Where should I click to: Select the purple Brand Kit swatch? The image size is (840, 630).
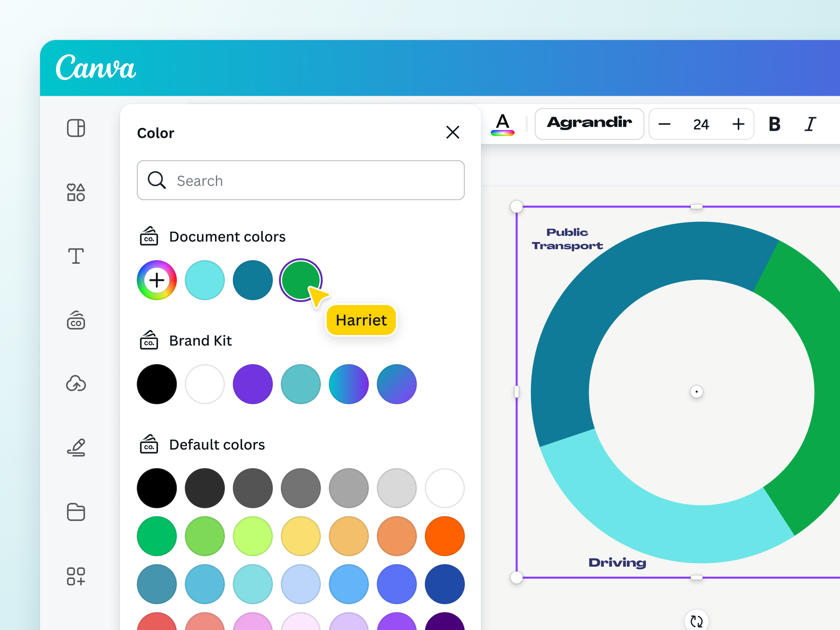coord(252,384)
